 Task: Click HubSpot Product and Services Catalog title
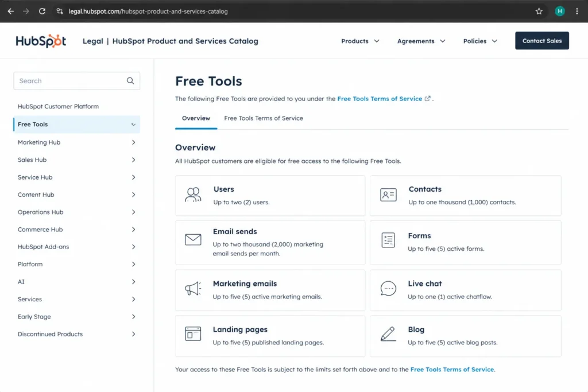coord(185,41)
